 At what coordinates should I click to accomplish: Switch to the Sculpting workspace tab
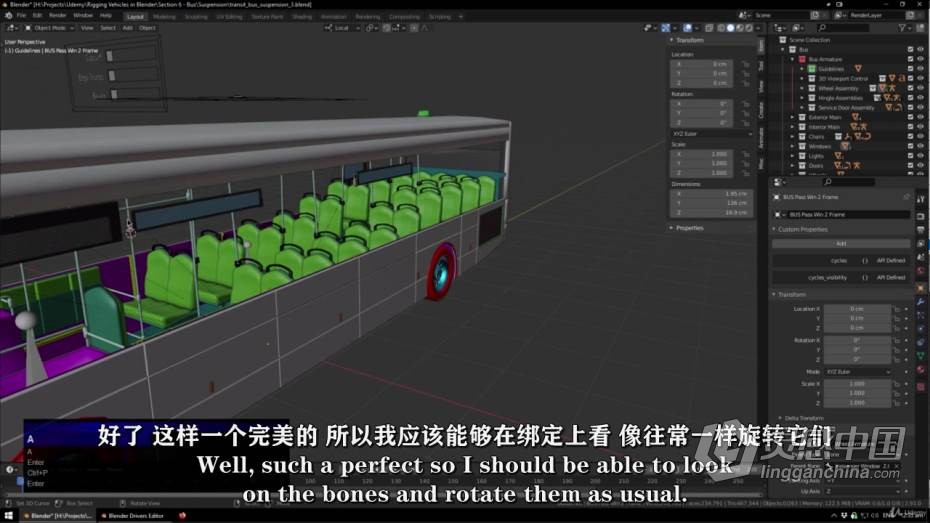(x=196, y=17)
